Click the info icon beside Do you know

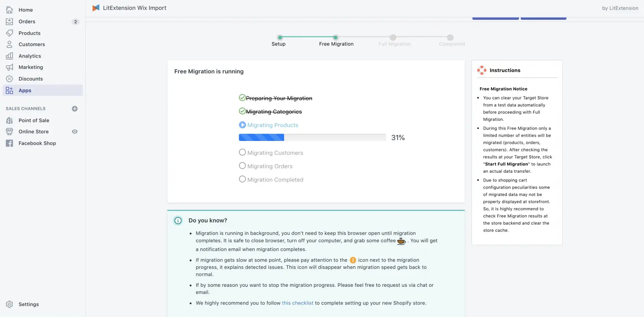(x=178, y=221)
